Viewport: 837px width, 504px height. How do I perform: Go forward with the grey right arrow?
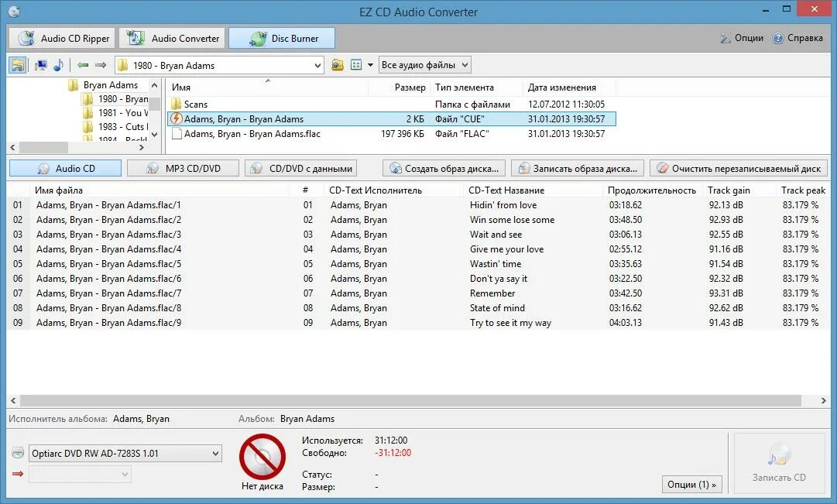coord(101,65)
